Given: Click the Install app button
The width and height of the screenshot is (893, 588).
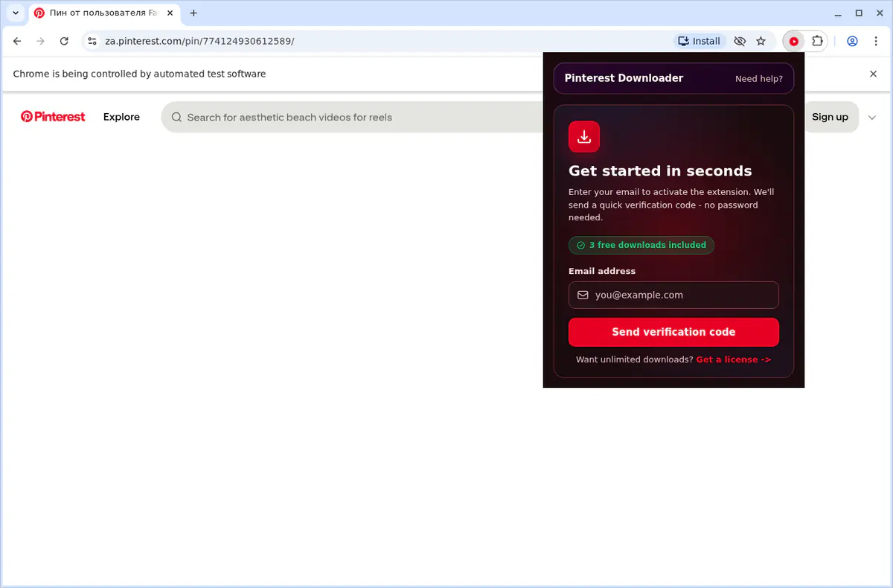Looking at the screenshot, I should (x=699, y=42).
